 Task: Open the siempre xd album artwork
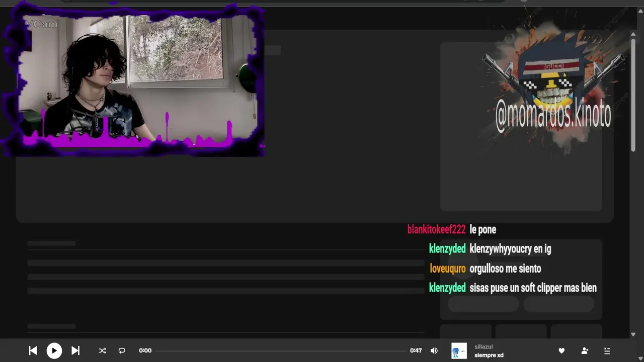(459, 350)
